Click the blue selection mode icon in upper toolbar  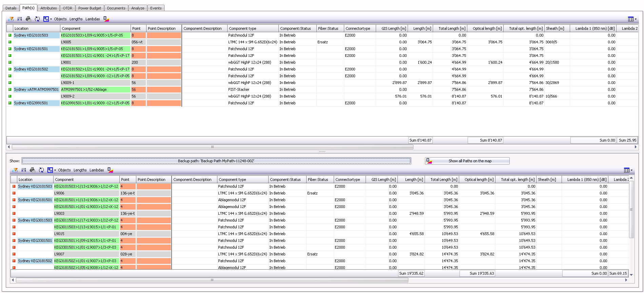(x=46, y=19)
